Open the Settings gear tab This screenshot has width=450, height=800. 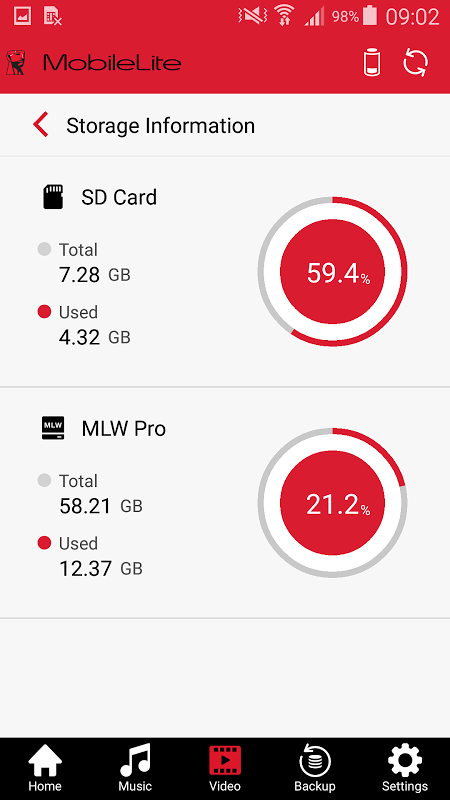[405, 769]
